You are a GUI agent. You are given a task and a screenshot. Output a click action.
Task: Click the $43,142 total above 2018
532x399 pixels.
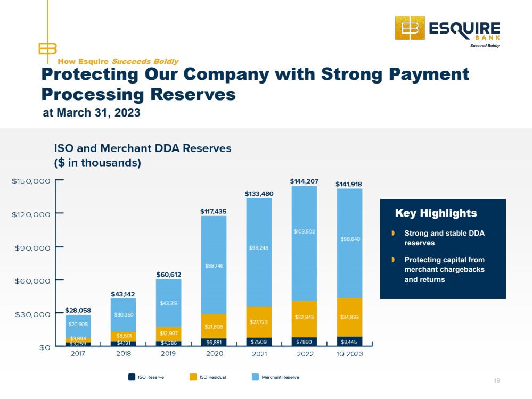point(123,294)
